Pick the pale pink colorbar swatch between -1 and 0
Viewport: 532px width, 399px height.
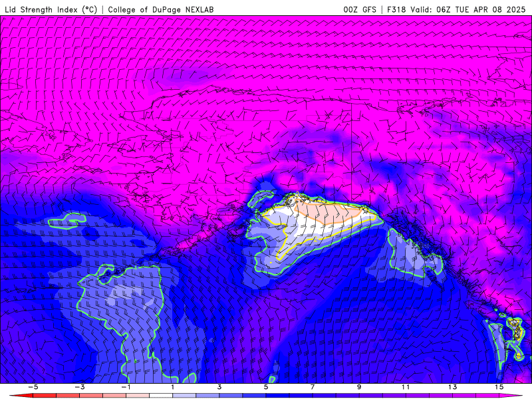click(x=138, y=396)
